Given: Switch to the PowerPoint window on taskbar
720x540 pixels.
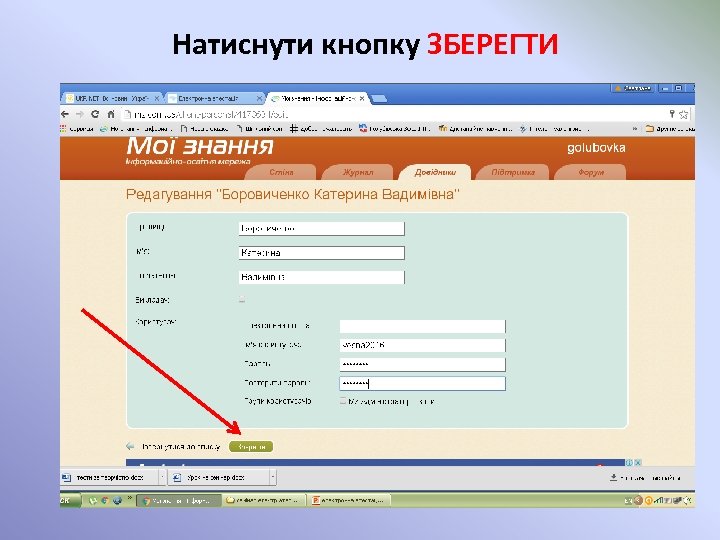Looking at the screenshot, I should pyautogui.click(x=350, y=501).
